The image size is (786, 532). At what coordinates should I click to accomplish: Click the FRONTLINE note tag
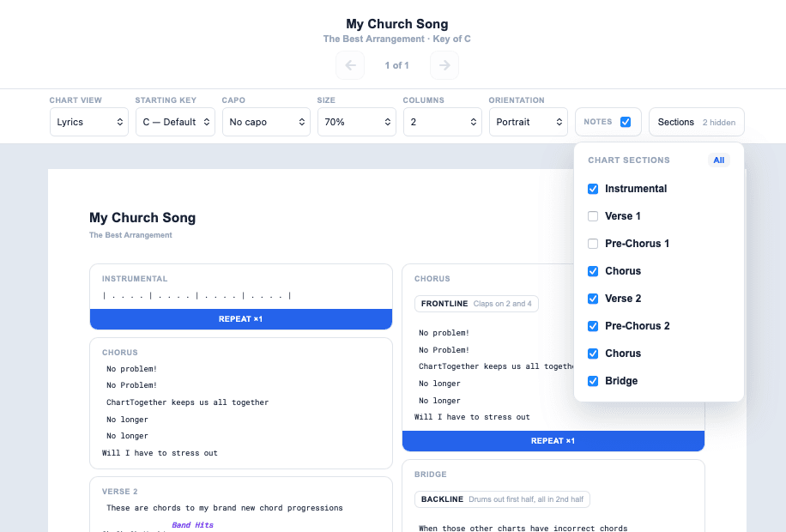pyautogui.click(x=444, y=304)
